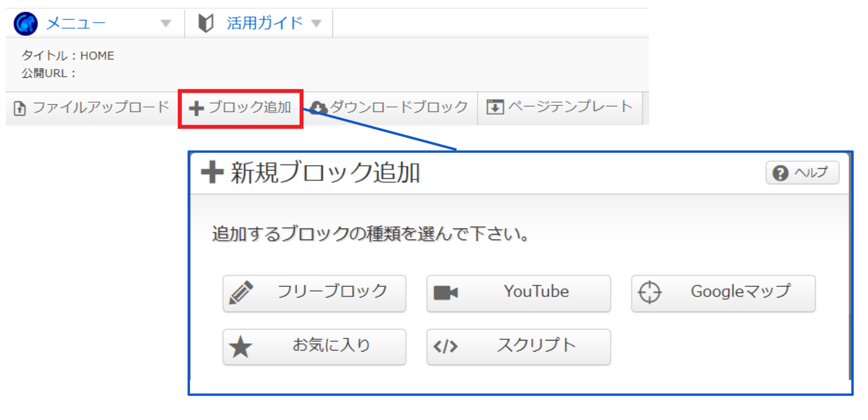Open the メニュー dropdown arrow
Viewport: 868px width, 420px height.
pos(166,24)
